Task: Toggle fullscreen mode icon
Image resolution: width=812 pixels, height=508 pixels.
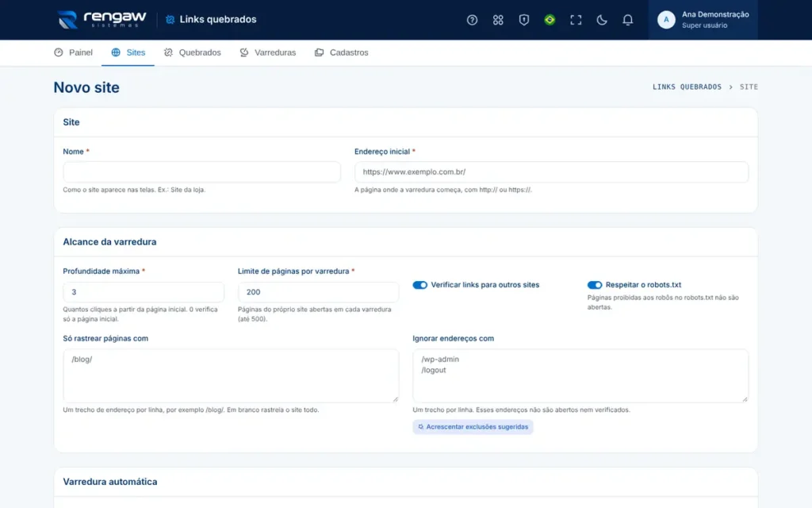Action: 576,20
